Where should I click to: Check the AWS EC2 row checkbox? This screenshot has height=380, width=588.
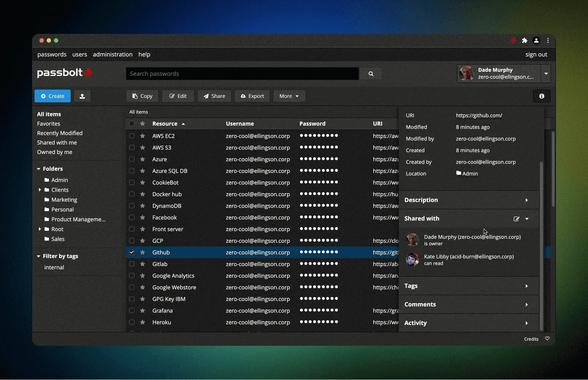tap(132, 136)
